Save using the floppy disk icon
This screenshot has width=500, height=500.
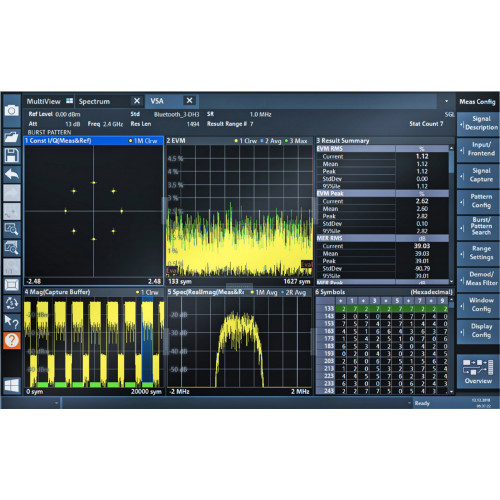point(12,156)
